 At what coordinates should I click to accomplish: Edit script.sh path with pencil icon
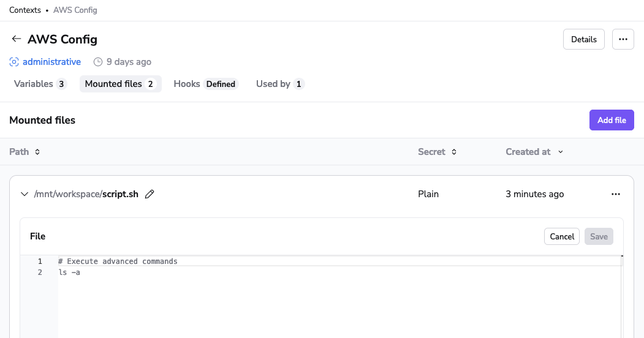click(x=150, y=194)
